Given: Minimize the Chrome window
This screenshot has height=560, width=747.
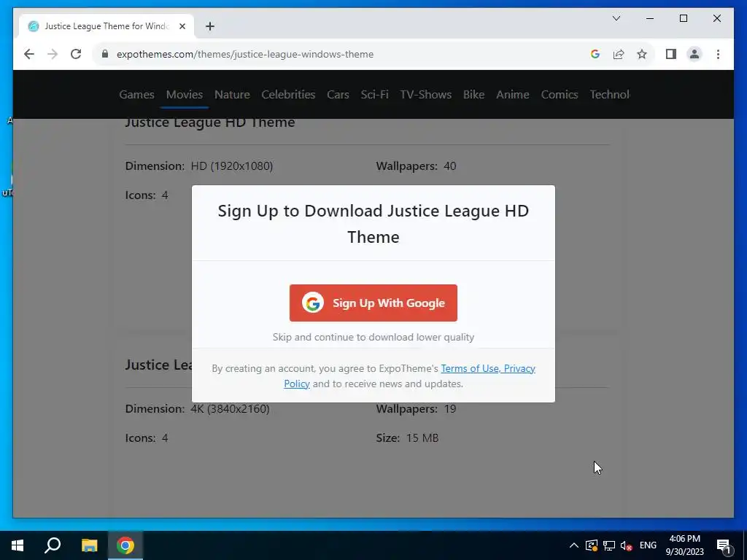Looking at the screenshot, I should [650, 18].
